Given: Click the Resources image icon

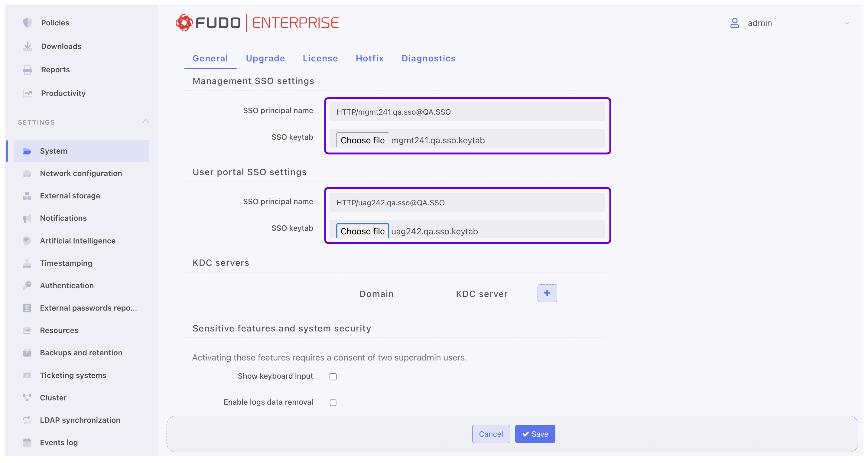Looking at the screenshot, I should [27, 330].
